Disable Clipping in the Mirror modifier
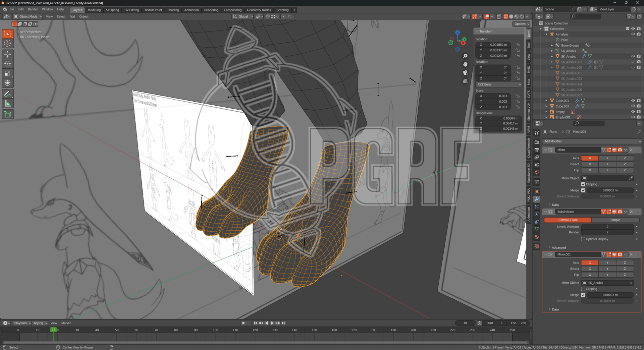The image size is (644, 350). click(x=583, y=184)
